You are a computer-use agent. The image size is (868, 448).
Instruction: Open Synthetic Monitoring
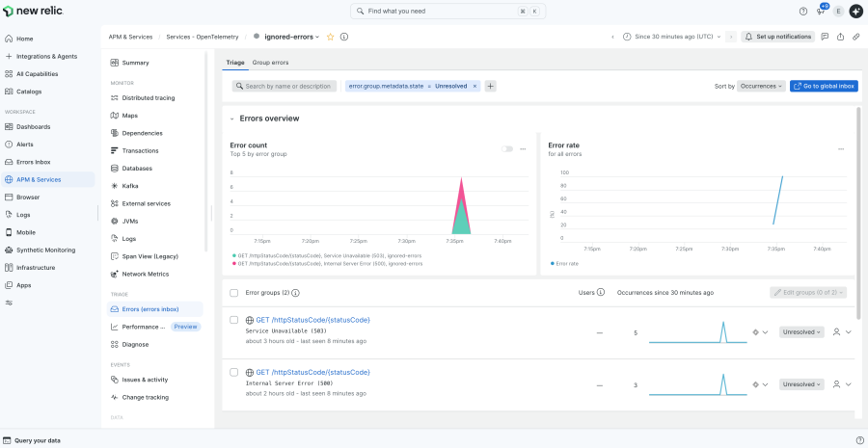48,250
